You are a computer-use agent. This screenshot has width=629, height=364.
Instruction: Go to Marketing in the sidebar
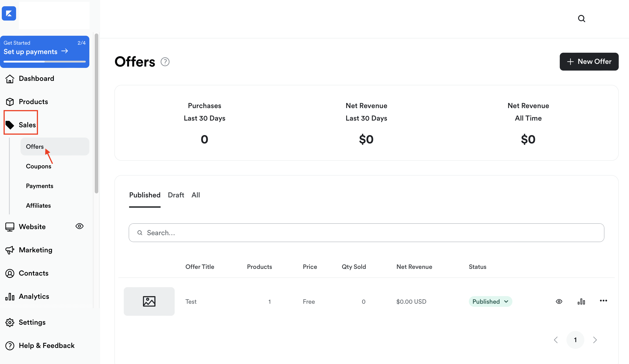click(36, 250)
